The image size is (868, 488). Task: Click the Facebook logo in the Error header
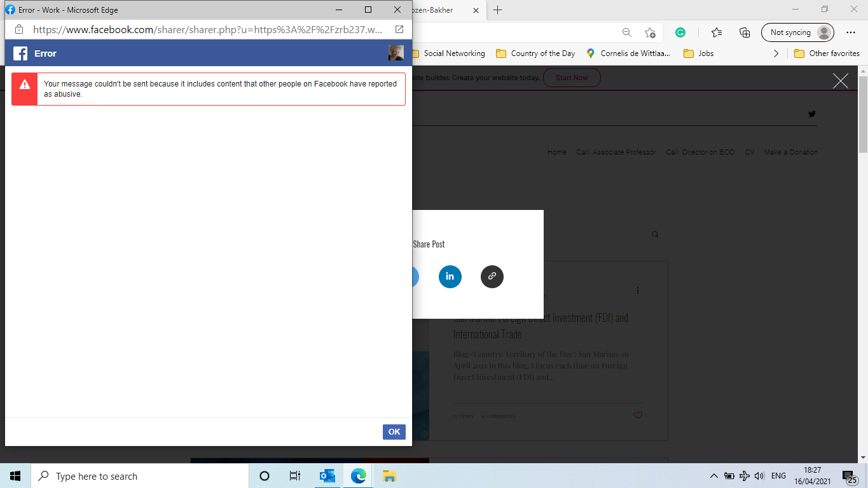pyautogui.click(x=20, y=53)
